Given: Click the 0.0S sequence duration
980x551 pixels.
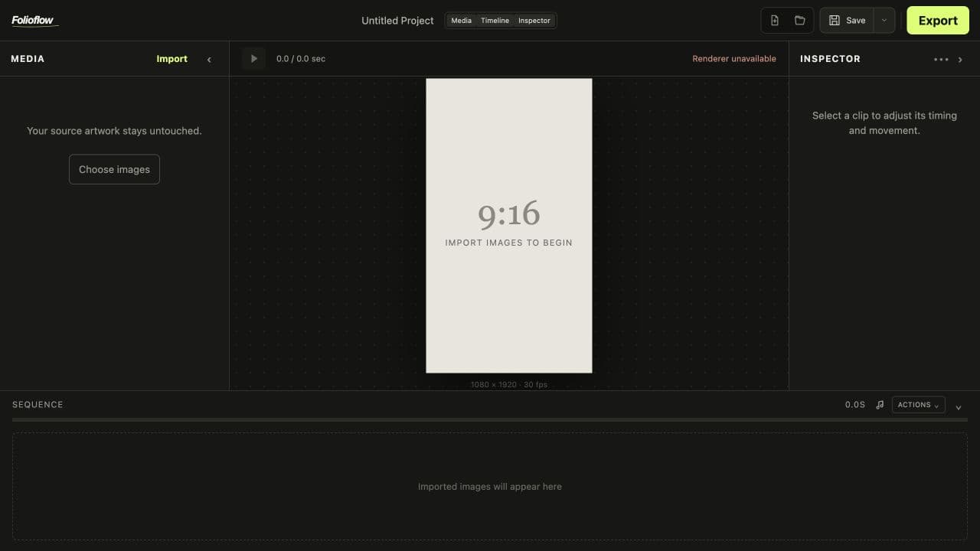Looking at the screenshot, I should [x=855, y=405].
